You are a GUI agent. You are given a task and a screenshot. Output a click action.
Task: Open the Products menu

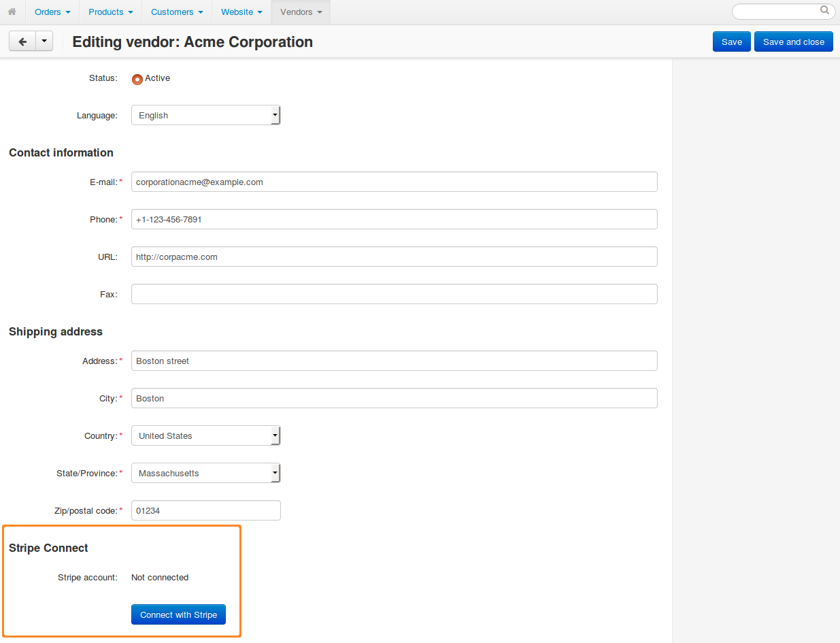tap(111, 12)
